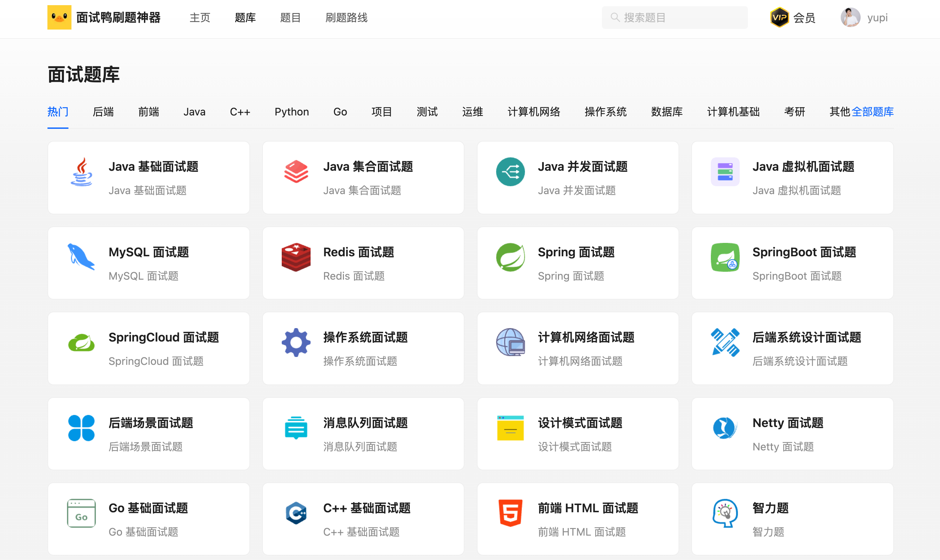Click the blue four-petal icon for 后端场景
The height and width of the screenshot is (560, 940).
coord(81,428)
